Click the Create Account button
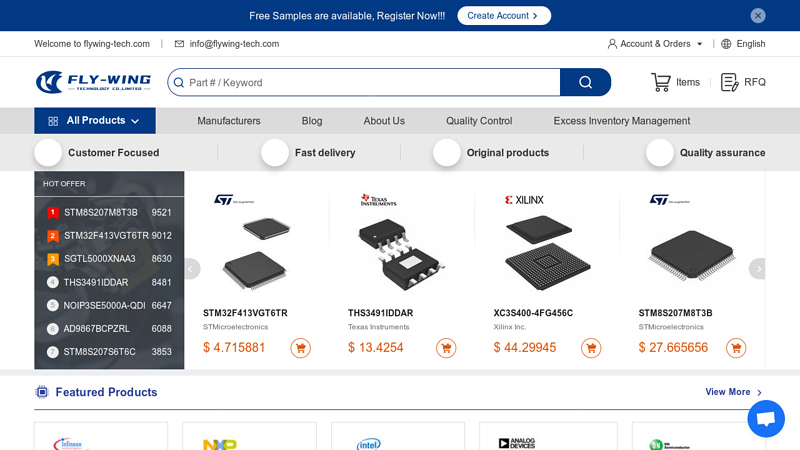Image resolution: width=800 pixels, height=450 pixels. [504, 16]
